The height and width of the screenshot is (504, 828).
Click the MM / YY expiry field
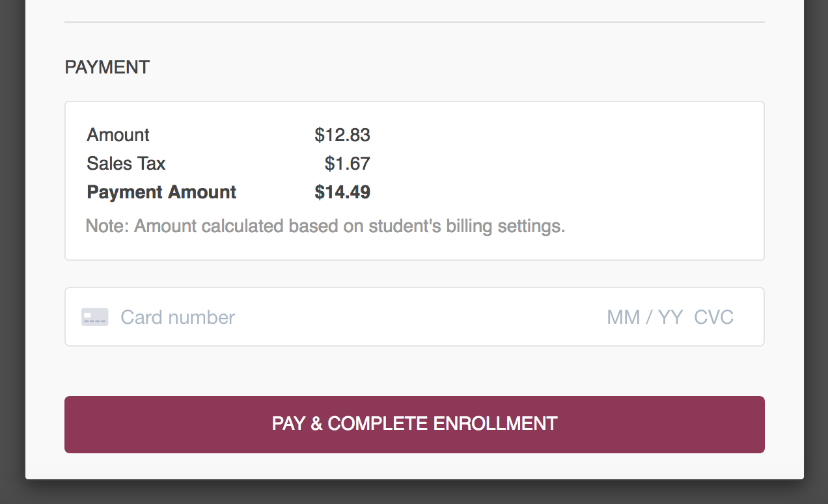tap(644, 317)
